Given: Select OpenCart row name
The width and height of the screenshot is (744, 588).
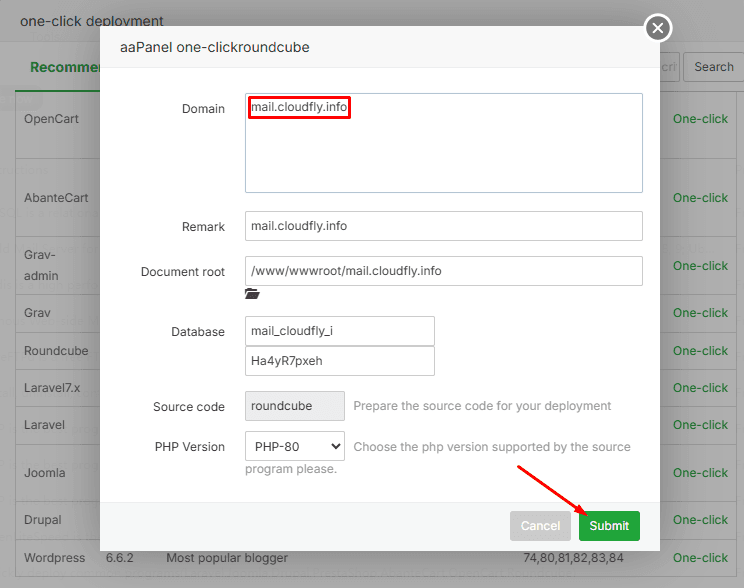Looking at the screenshot, I should (x=51, y=119).
